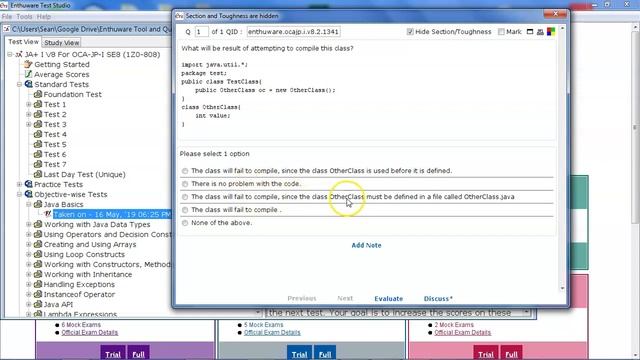Click the Evaluate button
The width and height of the screenshot is (640, 360).
389,299
